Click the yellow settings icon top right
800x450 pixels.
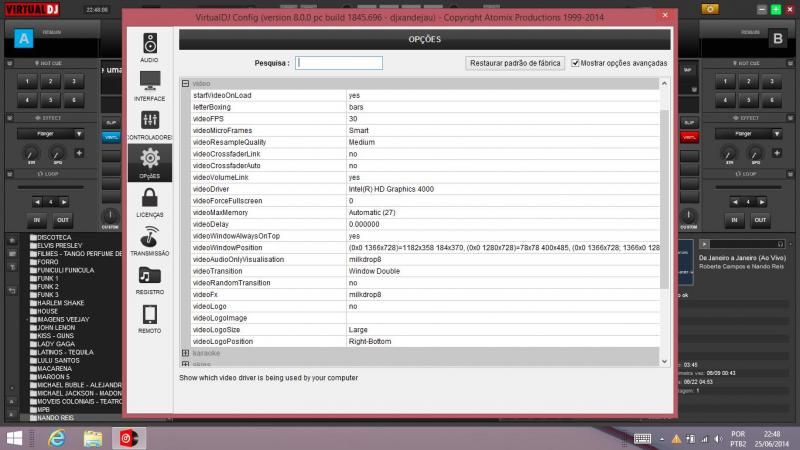point(710,9)
